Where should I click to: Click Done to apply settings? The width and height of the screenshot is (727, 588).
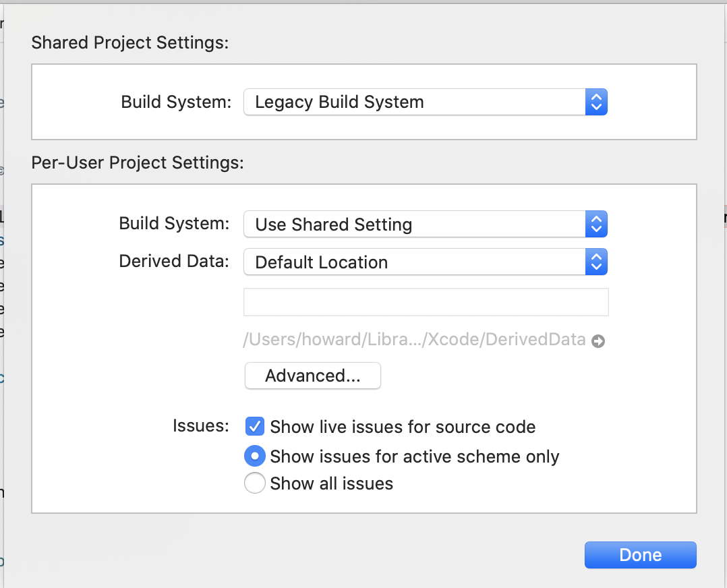click(639, 554)
